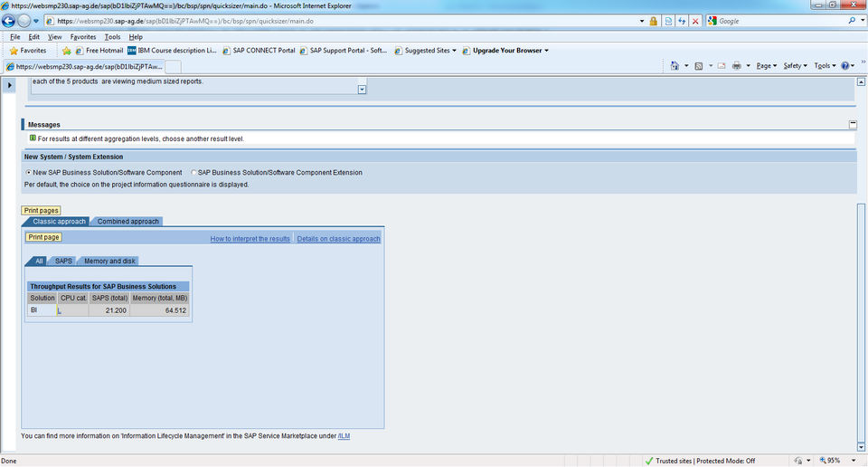Open the search provider dropdown arrow
Viewport: 868px width, 467px height.
863,21
